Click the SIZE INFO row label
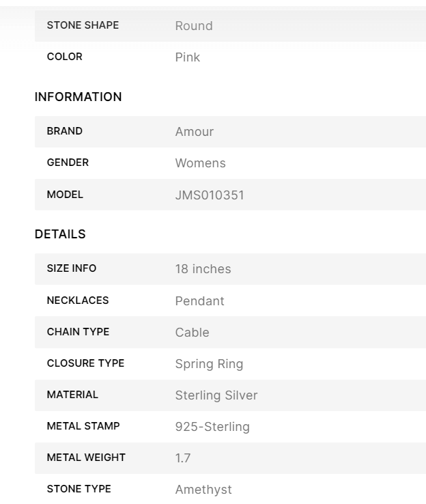 (72, 268)
